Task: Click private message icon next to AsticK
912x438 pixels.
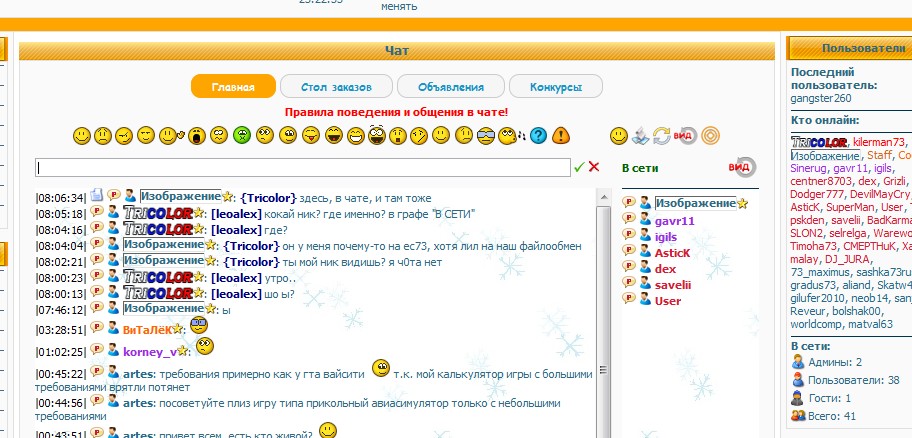Action: (629, 254)
